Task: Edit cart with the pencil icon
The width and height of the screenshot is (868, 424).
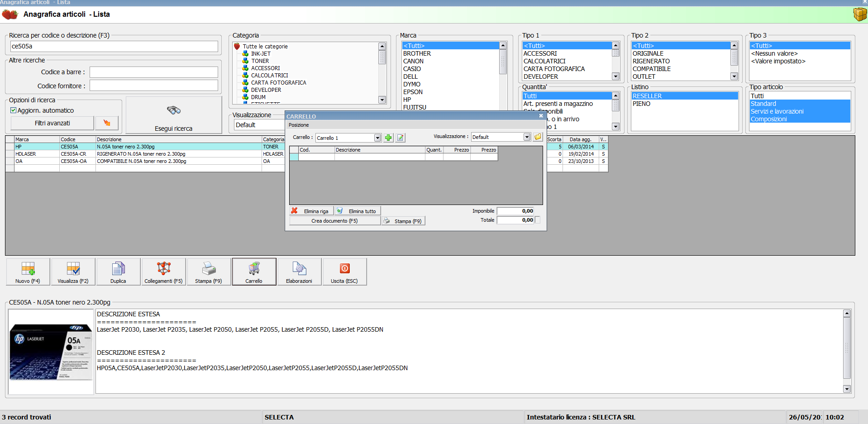Action: [x=401, y=138]
